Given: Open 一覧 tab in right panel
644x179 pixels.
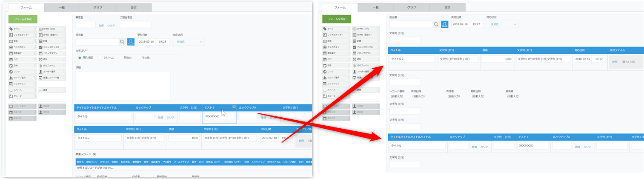Looking at the screenshot, I should pyautogui.click(x=376, y=7).
